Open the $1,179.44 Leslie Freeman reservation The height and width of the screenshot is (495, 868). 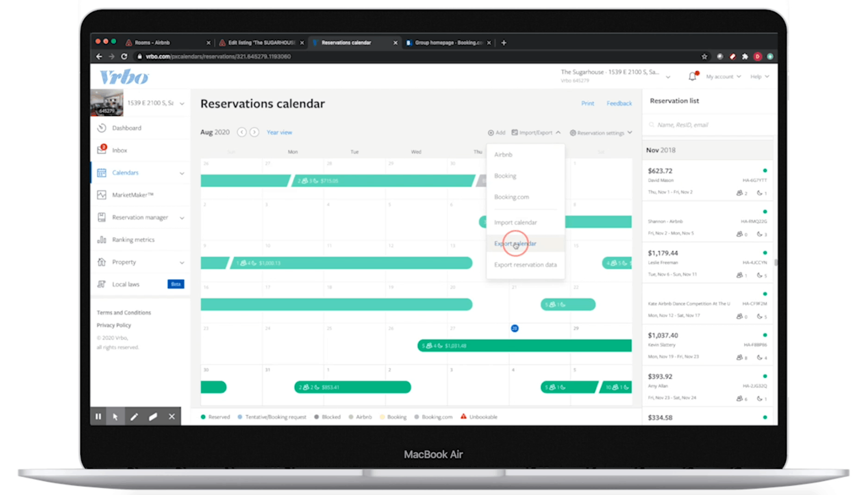click(x=707, y=264)
